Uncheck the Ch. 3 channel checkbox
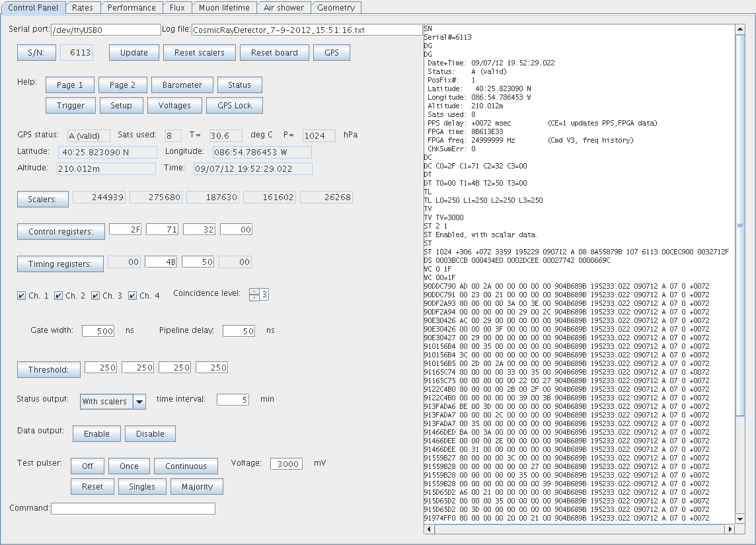This screenshot has width=756, height=545. click(96, 296)
